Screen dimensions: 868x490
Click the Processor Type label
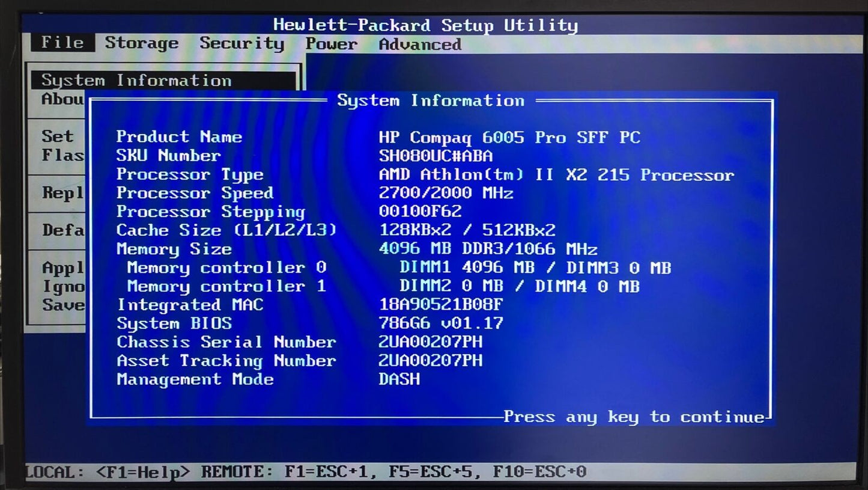[x=190, y=175]
